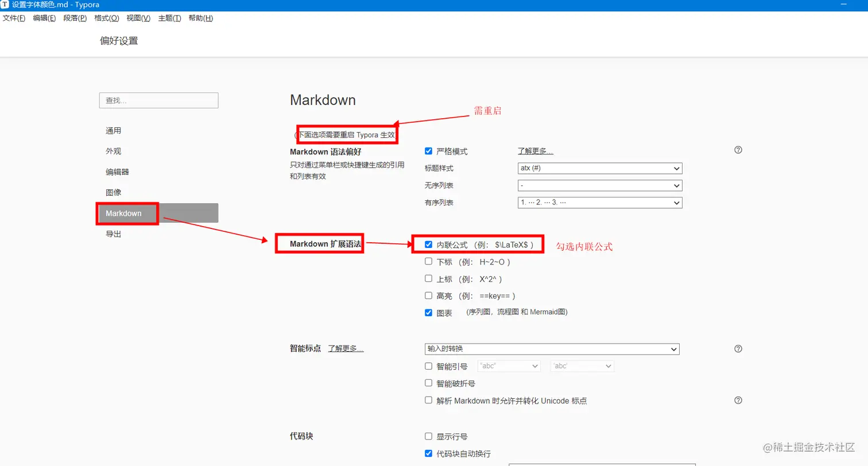Screen dimensions: 868x466
Task: Open help icon beside 严格模式 row
Action: (738, 150)
